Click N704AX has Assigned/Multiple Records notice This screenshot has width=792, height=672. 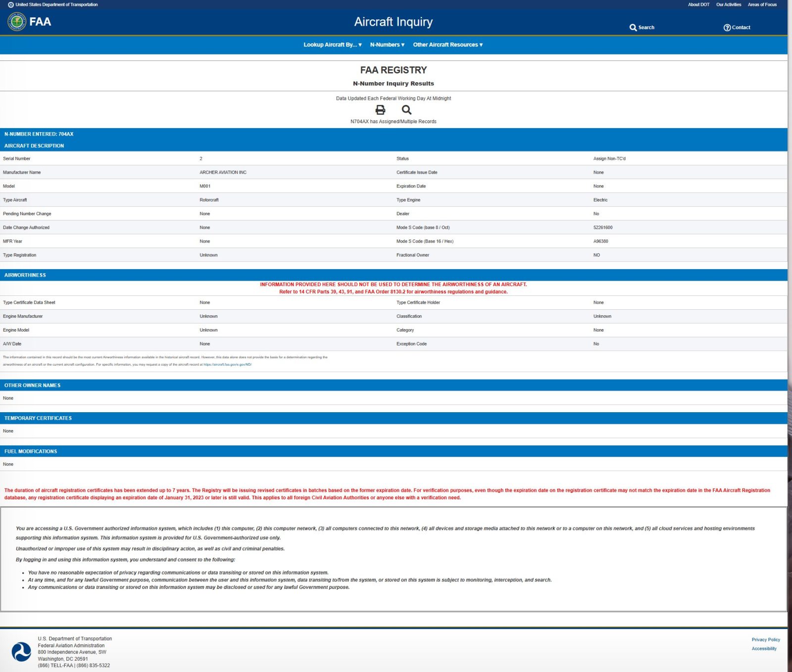(x=394, y=122)
